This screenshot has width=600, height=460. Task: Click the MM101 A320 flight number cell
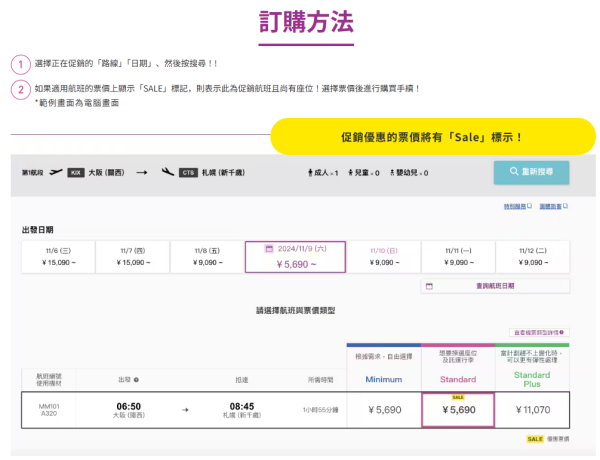pos(49,410)
